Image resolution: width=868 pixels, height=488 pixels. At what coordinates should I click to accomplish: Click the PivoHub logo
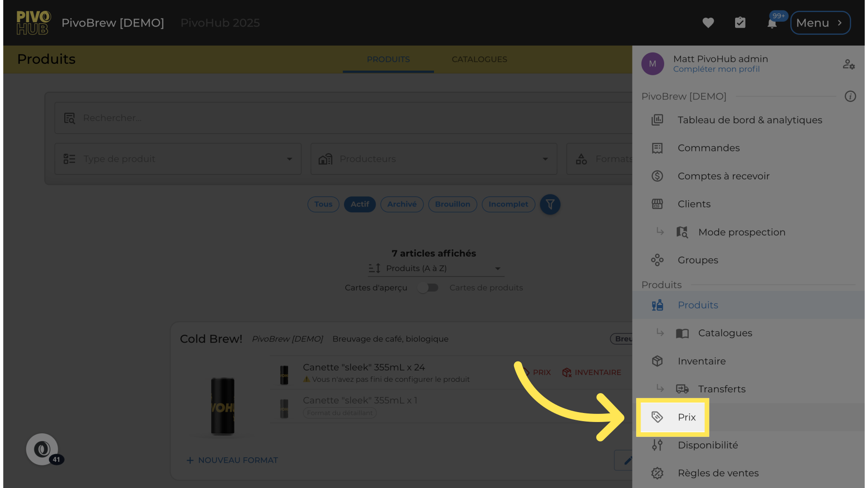pyautogui.click(x=33, y=23)
